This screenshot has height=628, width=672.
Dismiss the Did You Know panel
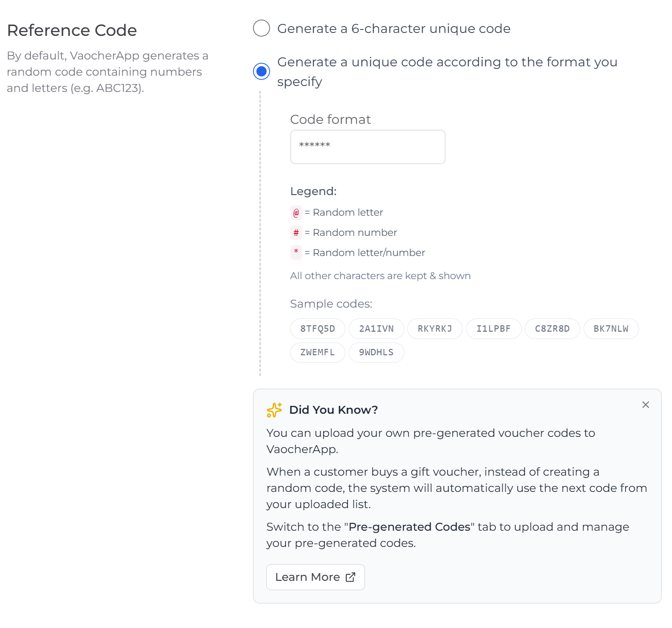click(x=645, y=404)
